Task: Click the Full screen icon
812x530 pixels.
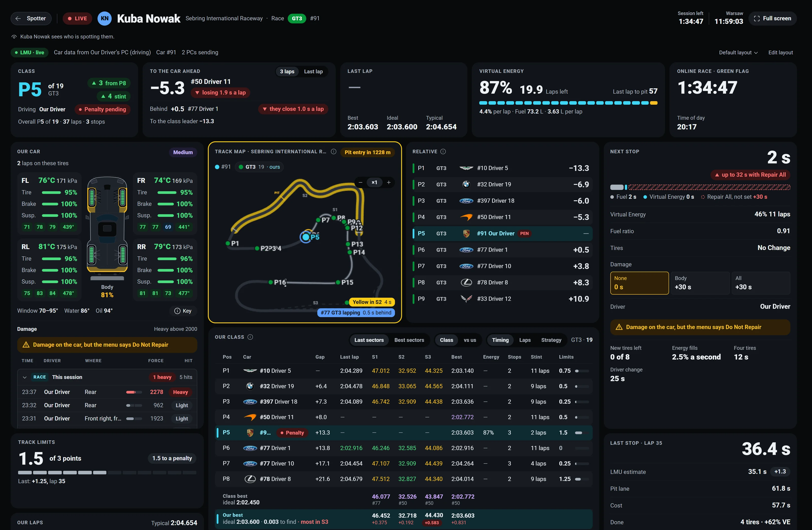Action: (x=756, y=19)
